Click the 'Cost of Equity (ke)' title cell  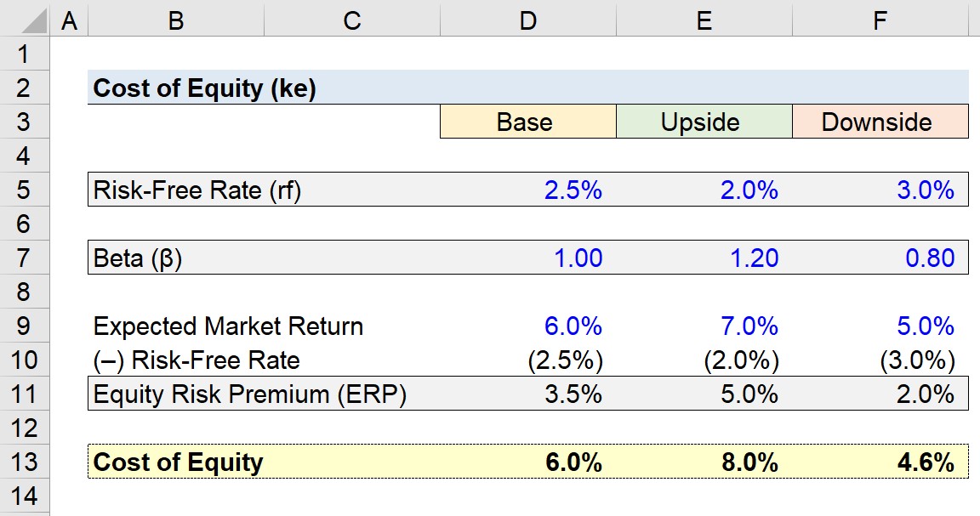pos(204,88)
